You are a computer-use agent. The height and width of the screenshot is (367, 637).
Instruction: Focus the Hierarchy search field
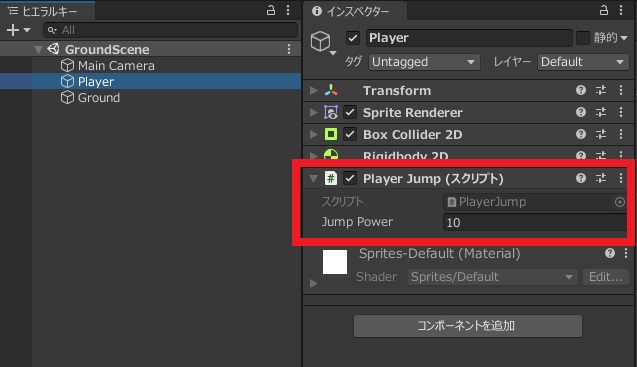click(x=170, y=30)
